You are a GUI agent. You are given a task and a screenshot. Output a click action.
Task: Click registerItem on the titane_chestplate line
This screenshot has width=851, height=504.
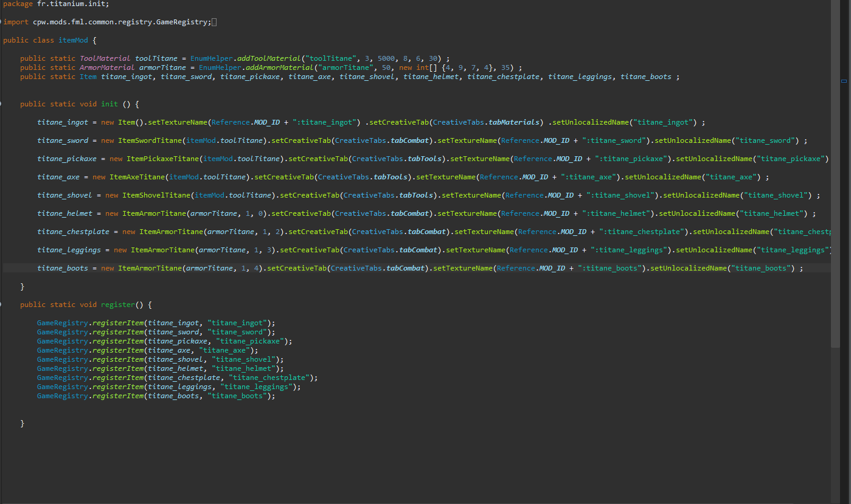point(118,378)
